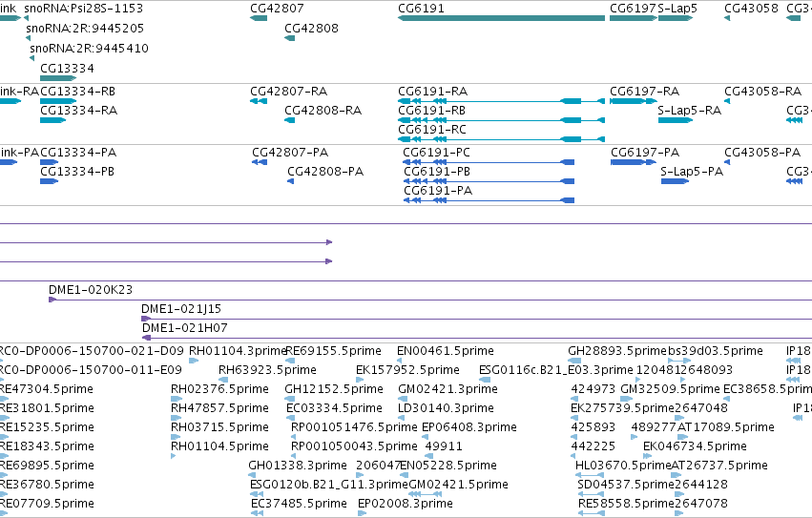Image resolution: width=812 pixels, height=518 pixels.
Task: Select the CG6197-RA transcript
Action: 634,101
